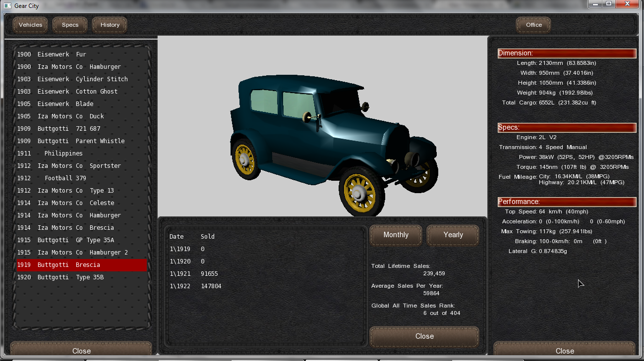This screenshot has height=361, width=644.
Task: Select the 1911 Philippines vehicle entry
Action: (50, 154)
